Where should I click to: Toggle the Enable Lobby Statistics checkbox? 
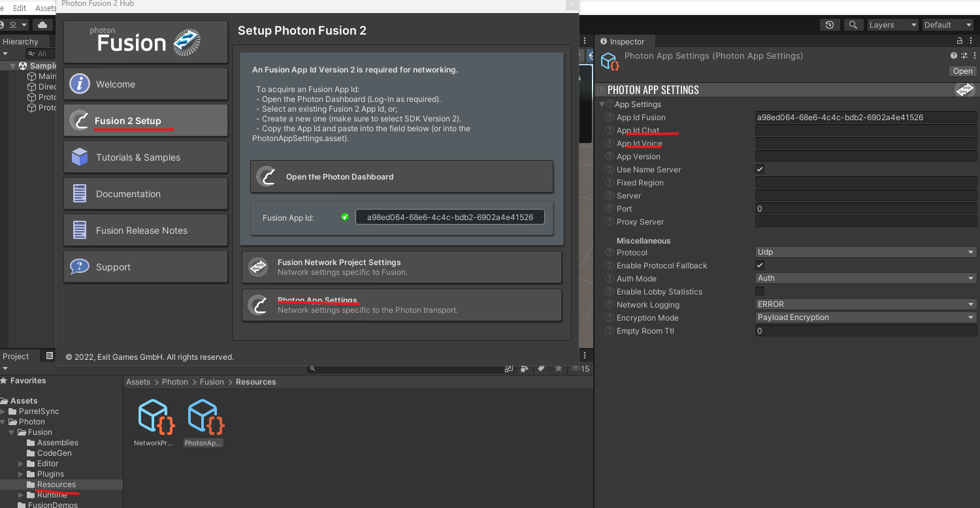pyautogui.click(x=760, y=291)
